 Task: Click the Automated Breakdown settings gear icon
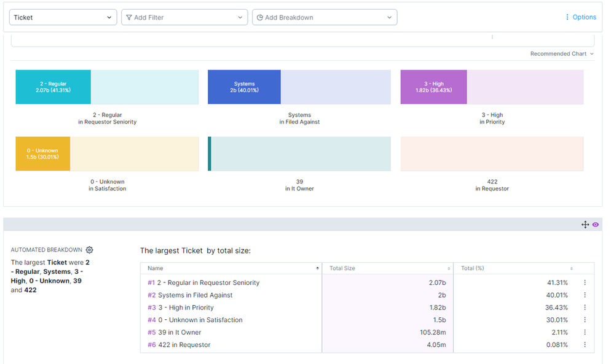tap(90, 250)
